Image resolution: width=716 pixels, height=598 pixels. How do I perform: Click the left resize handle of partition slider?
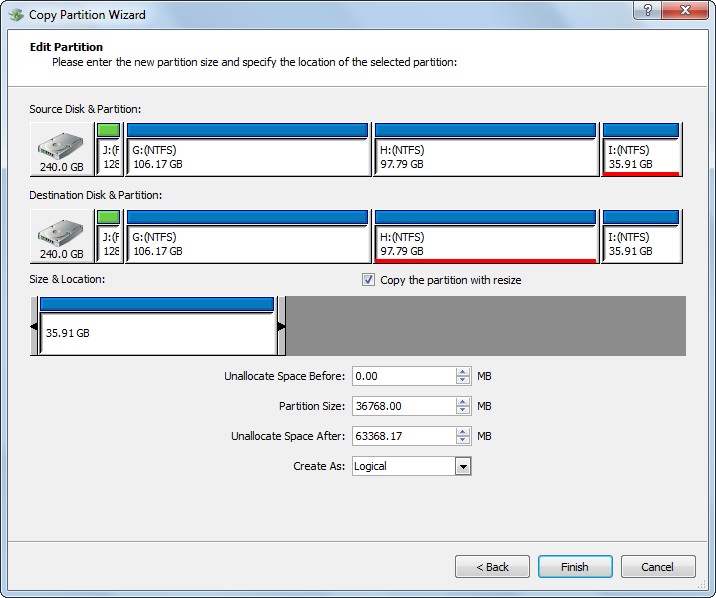click(34, 326)
